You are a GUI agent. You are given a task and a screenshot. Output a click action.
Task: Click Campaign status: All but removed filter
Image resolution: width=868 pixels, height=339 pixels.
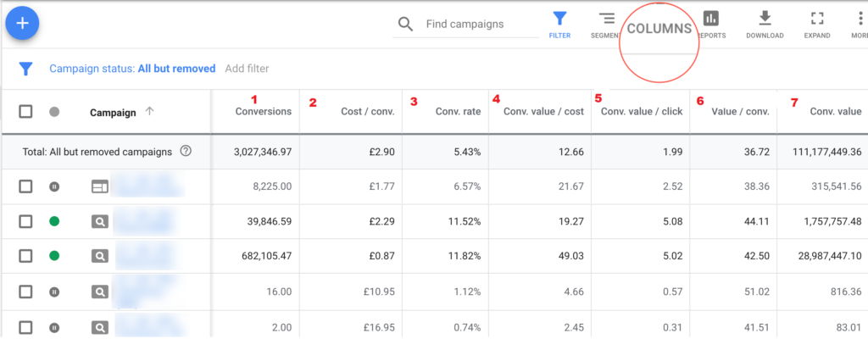[132, 69]
